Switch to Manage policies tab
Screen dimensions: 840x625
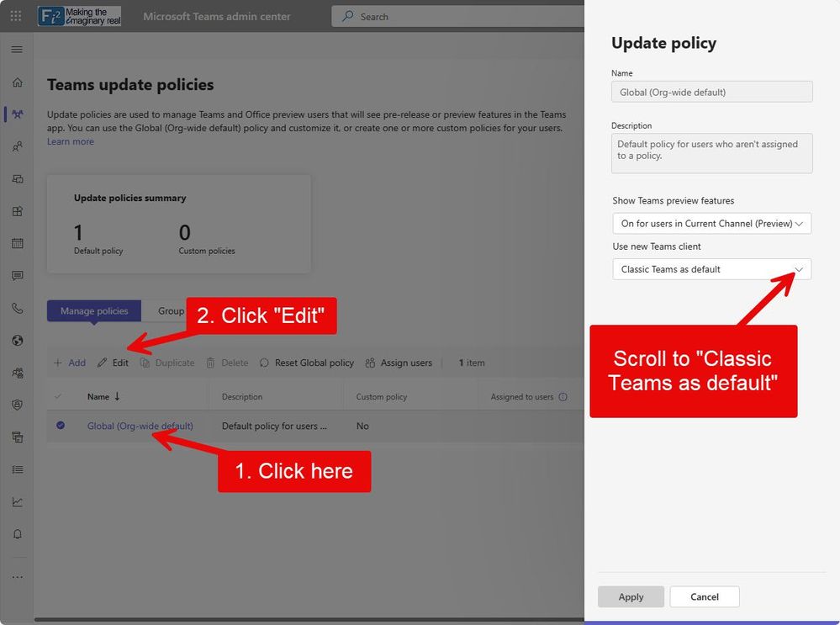pos(93,311)
